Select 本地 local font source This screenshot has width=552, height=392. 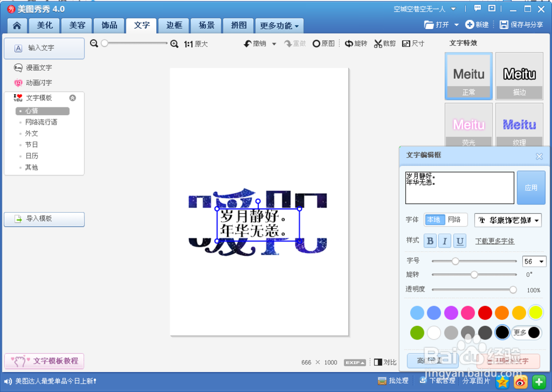(434, 220)
